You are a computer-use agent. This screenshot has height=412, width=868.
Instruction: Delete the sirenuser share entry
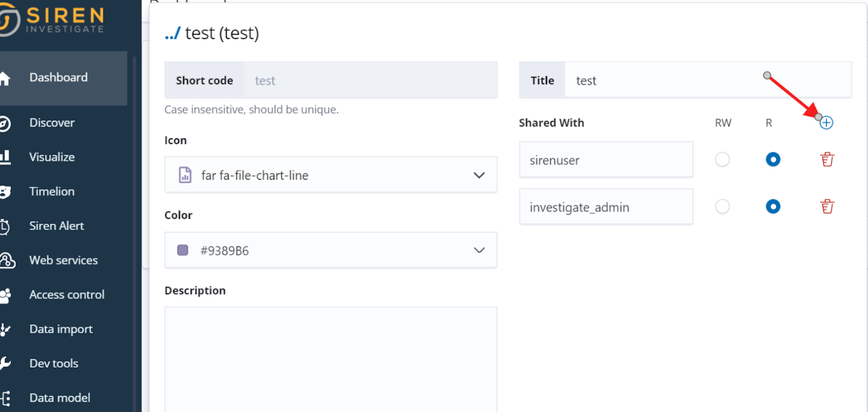[x=827, y=160]
